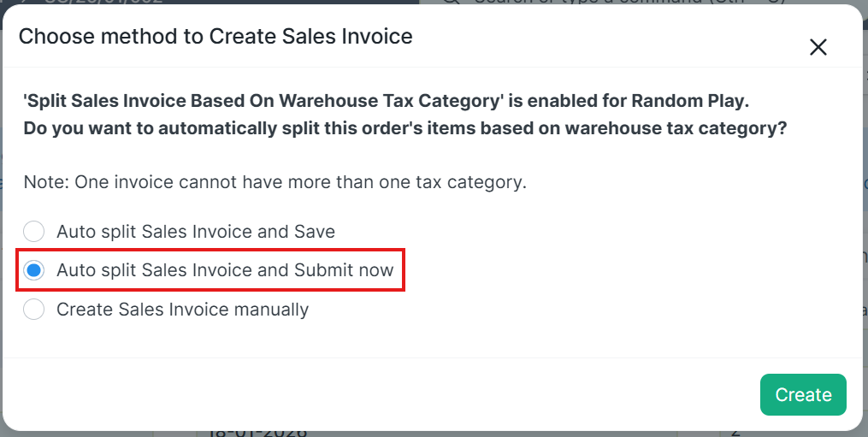868x437 pixels.
Task: Pick 'Create Sales Invoice manually' radio option
Action: click(34, 310)
